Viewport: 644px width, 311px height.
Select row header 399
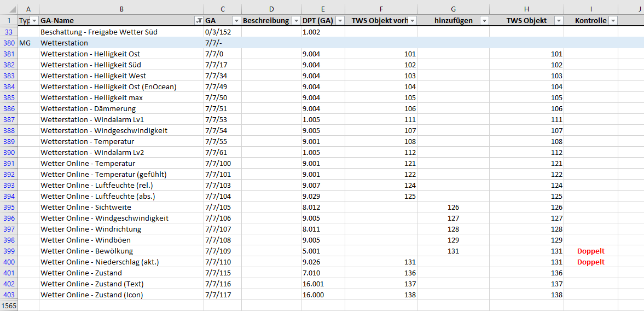pyautogui.click(x=9, y=251)
